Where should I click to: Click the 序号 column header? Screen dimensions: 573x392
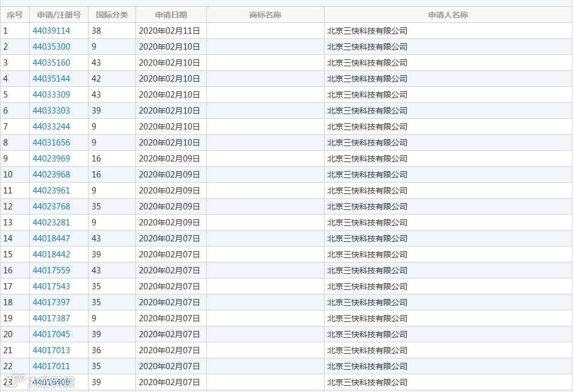coord(15,15)
